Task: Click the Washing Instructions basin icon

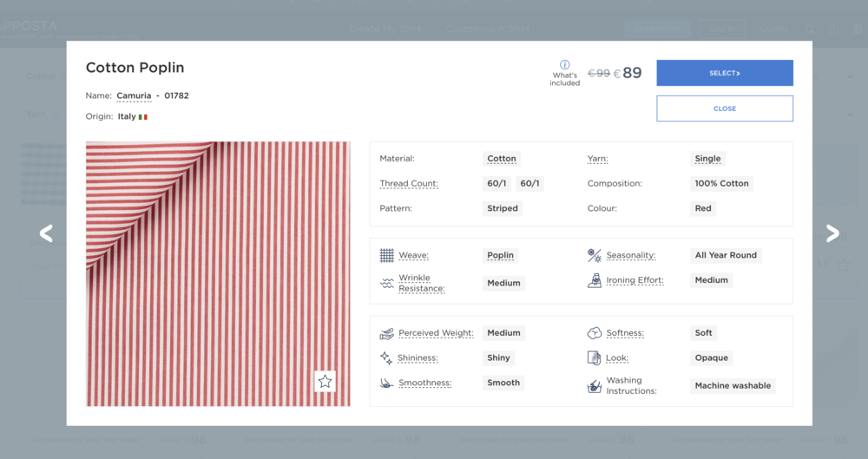Action: click(595, 386)
